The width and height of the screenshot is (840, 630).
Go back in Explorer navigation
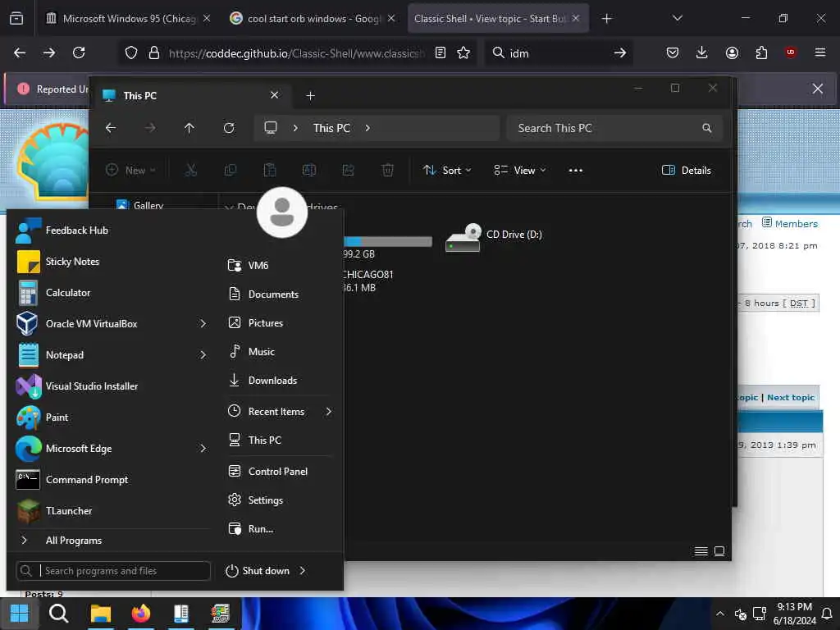111,128
